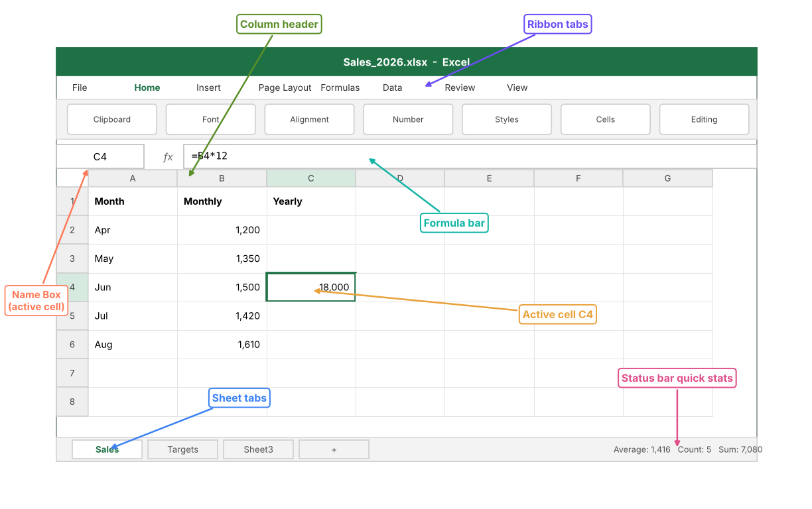Open the Data ribbon tab
Image resolution: width=812 pixels, height=509 pixels.
[392, 87]
